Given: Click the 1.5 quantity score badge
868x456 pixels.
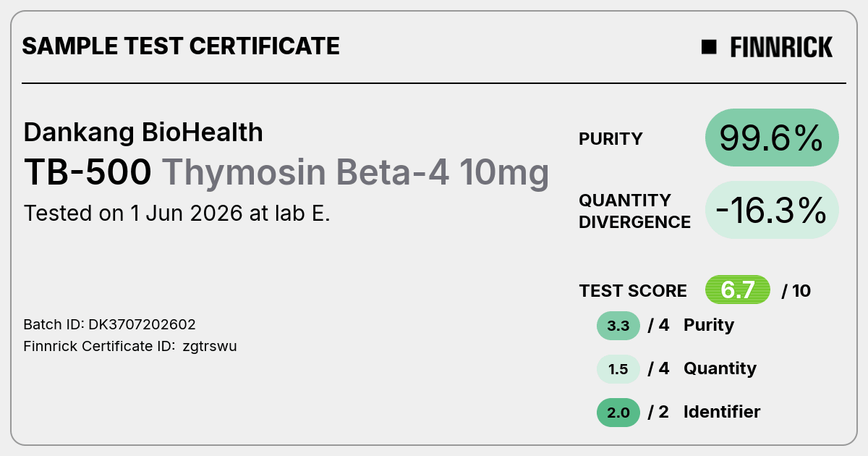Looking at the screenshot, I should click(x=618, y=369).
